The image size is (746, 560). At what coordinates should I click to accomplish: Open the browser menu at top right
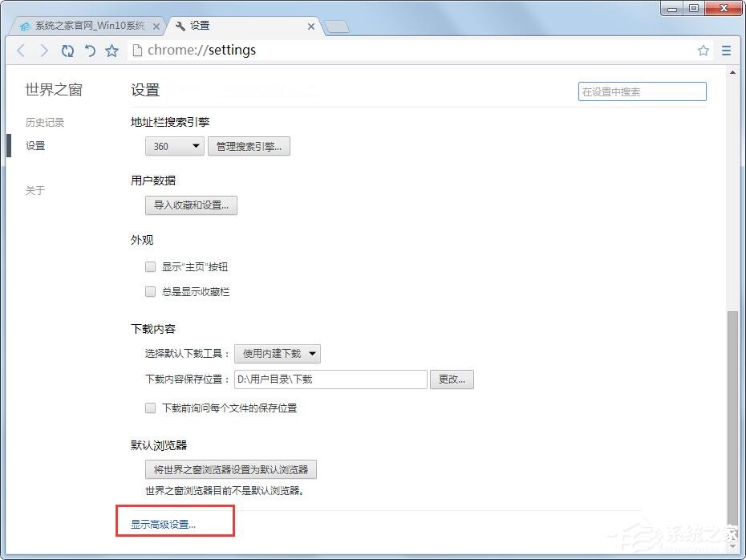tap(727, 50)
